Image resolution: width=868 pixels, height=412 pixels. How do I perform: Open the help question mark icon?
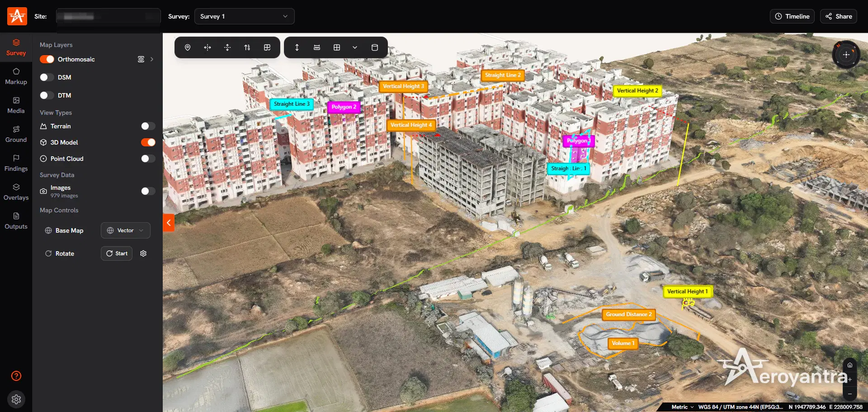tap(16, 376)
